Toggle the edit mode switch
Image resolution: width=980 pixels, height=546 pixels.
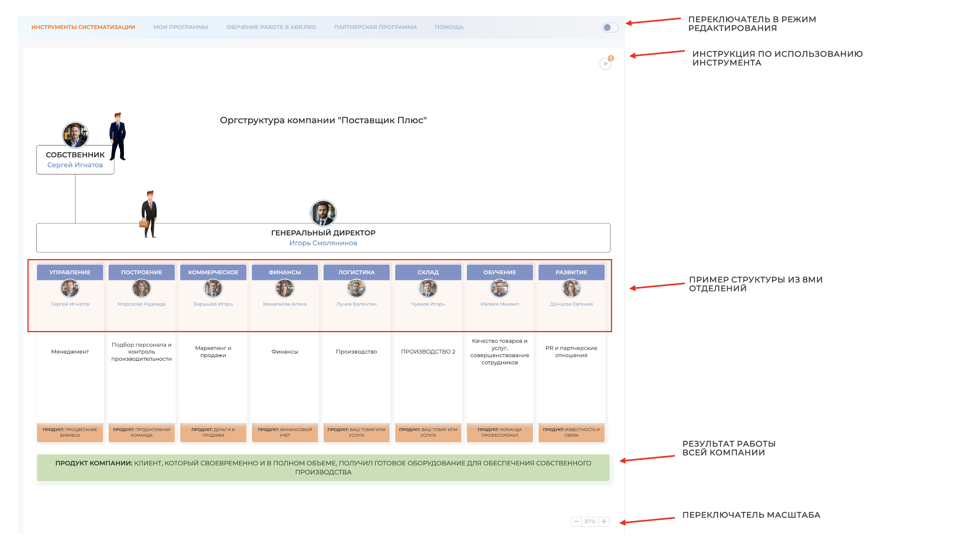[x=610, y=27]
